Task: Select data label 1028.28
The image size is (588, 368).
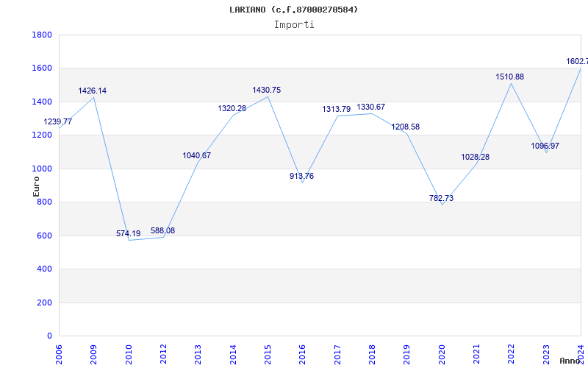Action: pyautogui.click(x=475, y=157)
